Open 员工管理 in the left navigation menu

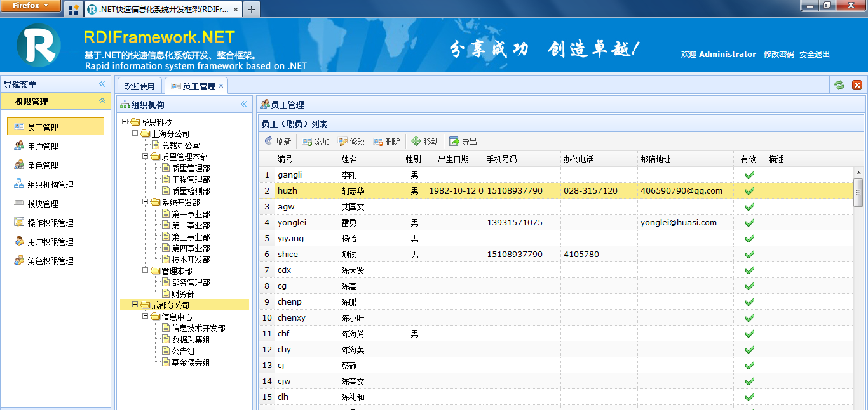(55, 127)
